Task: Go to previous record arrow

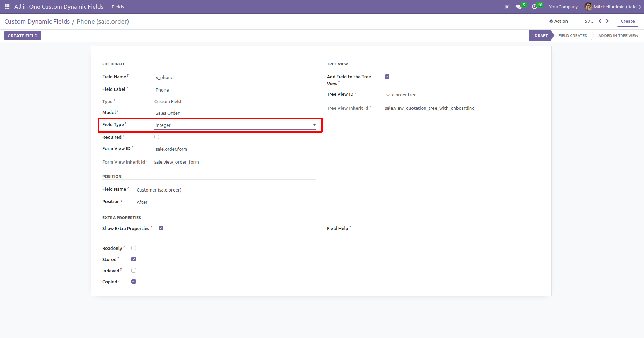Action: click(x=600, y=21)
